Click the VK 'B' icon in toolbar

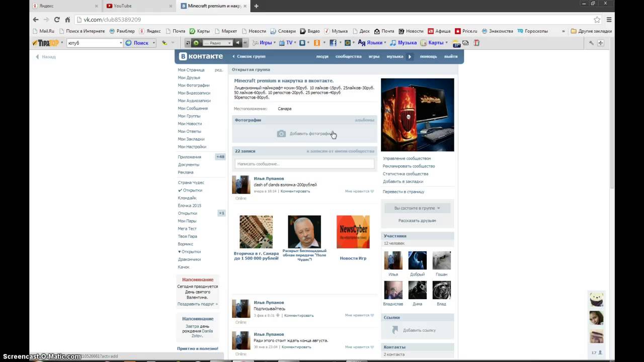coord(302,43)
